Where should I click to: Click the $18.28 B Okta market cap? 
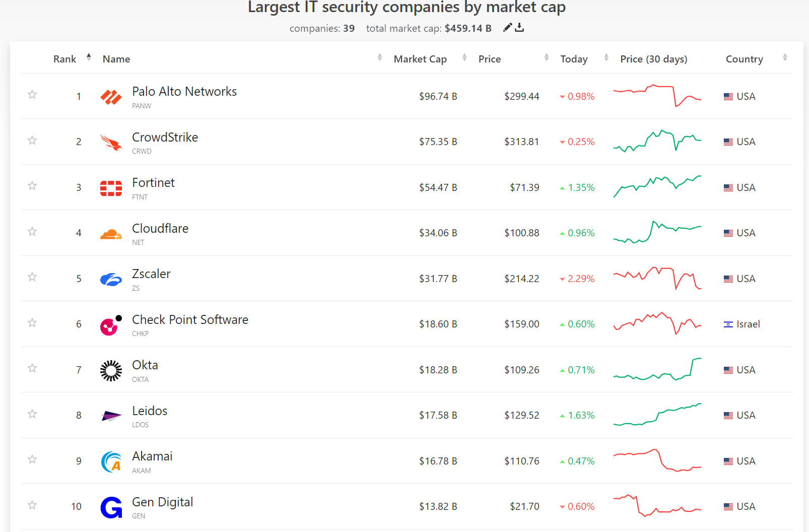(438, 370)
